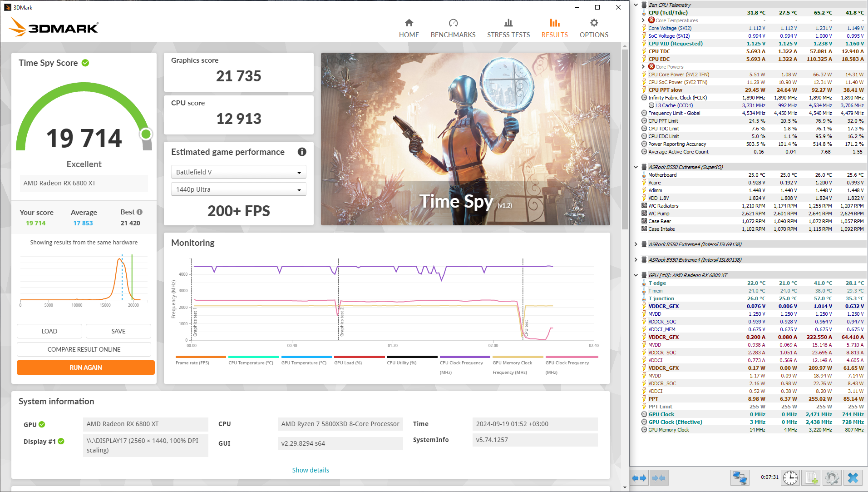Click the CPU score value 12 913
This screenshot has width=868, height=492.
[x=239, y=119]
